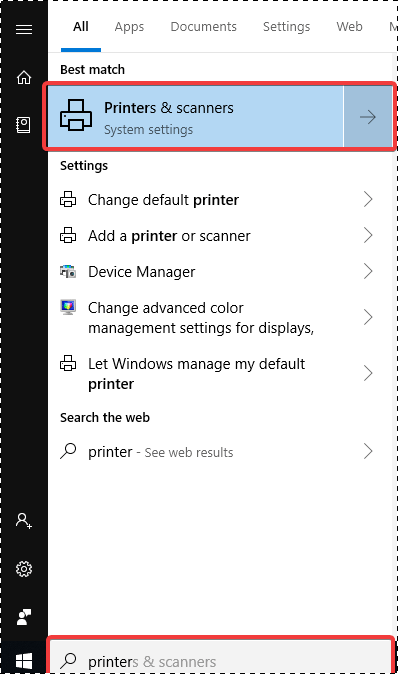398x674 pixels.
Task: Click the Home icon in the sidebar
Action: pyautogui.click(x=24, y=77)
